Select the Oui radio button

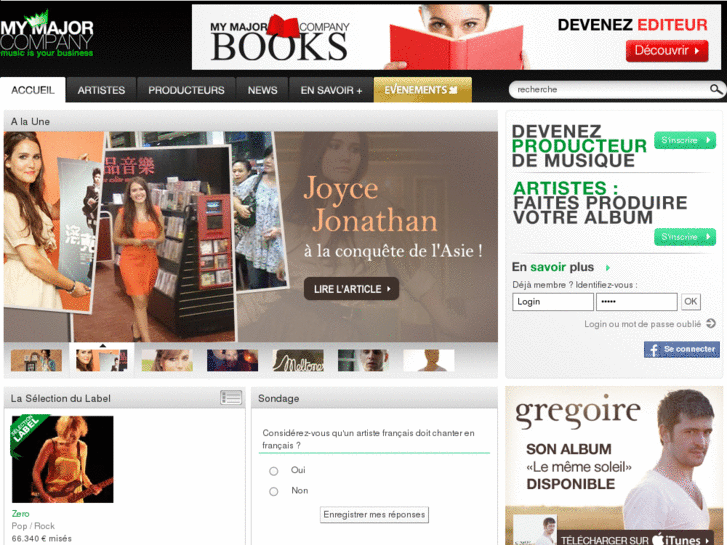point(274,471)
